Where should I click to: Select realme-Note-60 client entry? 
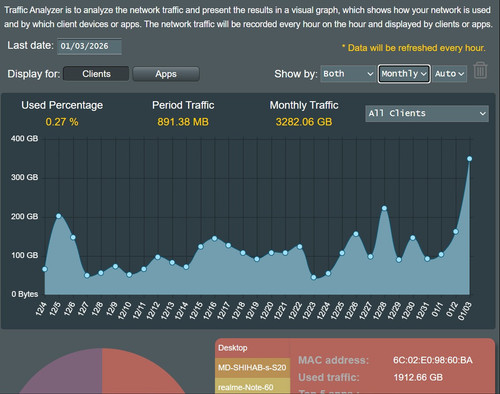pyautogui.click(x=252, y=387)
